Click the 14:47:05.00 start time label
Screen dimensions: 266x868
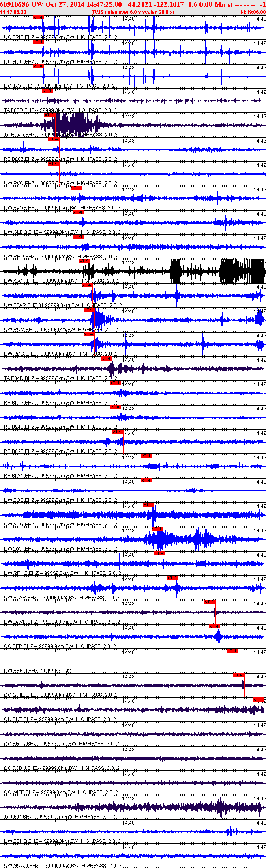pos(13,12)
